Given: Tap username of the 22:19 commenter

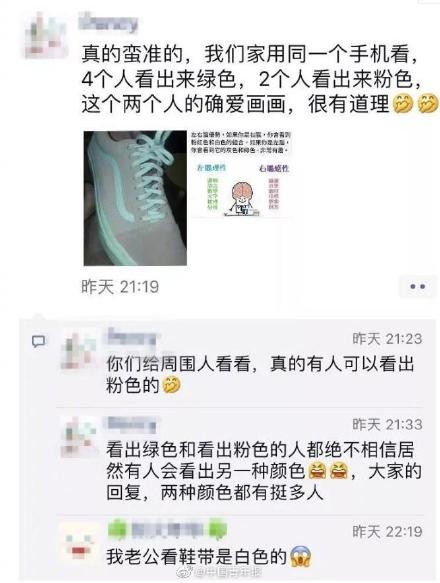Looking at the screenshot, I should (167, 529).
